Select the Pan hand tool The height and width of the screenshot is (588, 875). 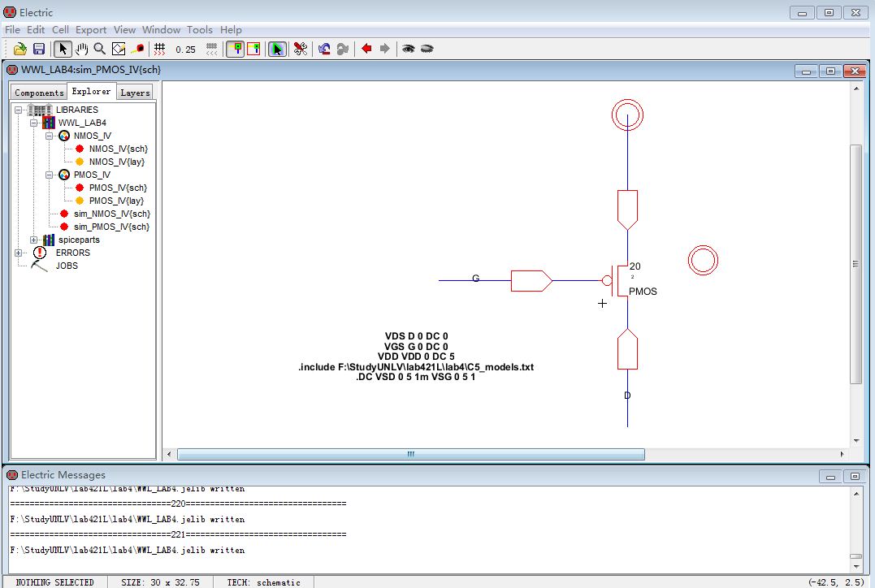(x=81, y=49)
